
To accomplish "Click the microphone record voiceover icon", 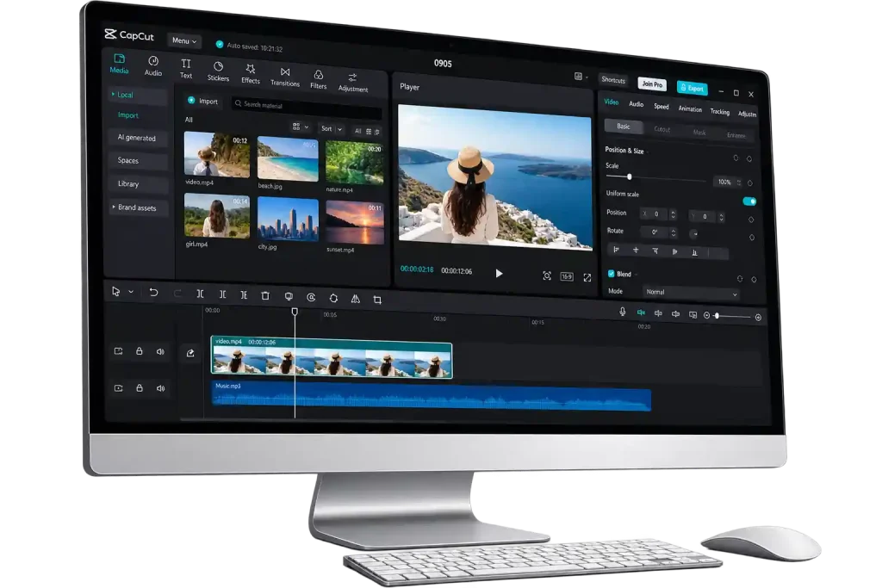I will [x=622, y=312].
